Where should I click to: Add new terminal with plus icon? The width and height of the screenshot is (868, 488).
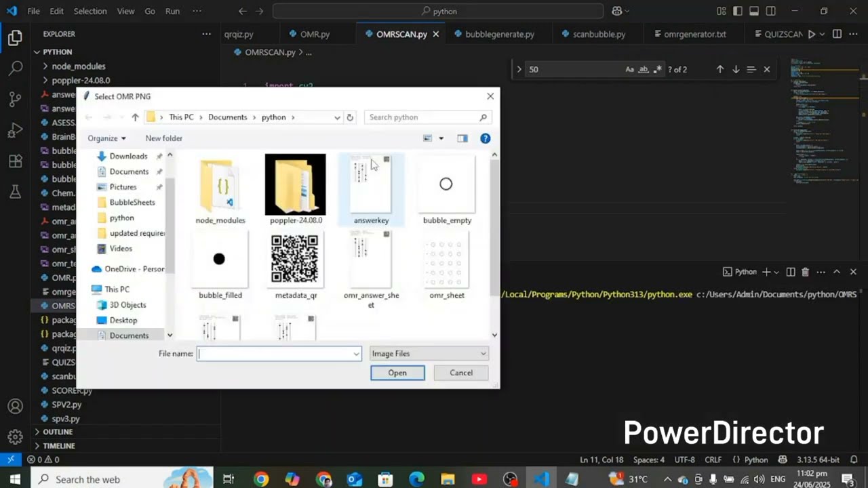(766, 272)
